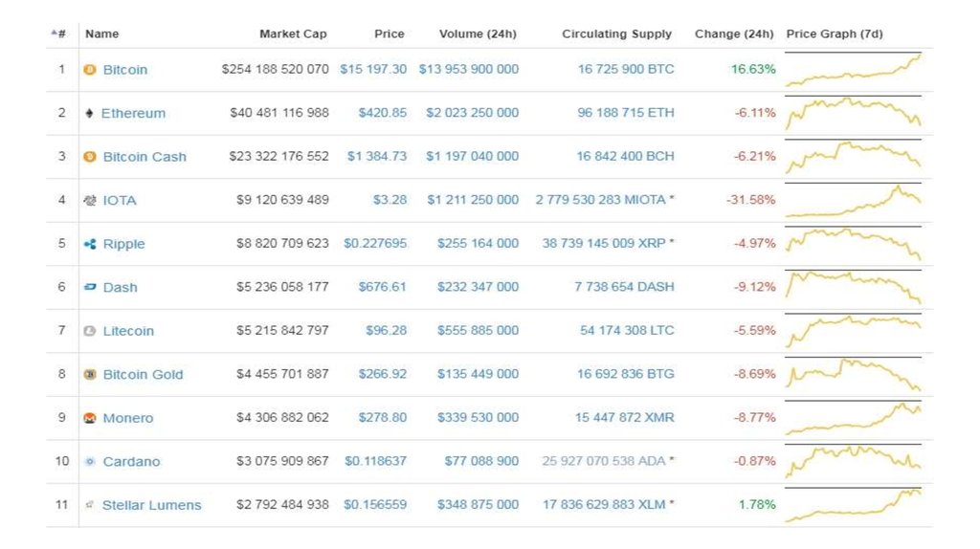Click the IOTA logo icon
The image size is (980, 549).
click(90, 201)
